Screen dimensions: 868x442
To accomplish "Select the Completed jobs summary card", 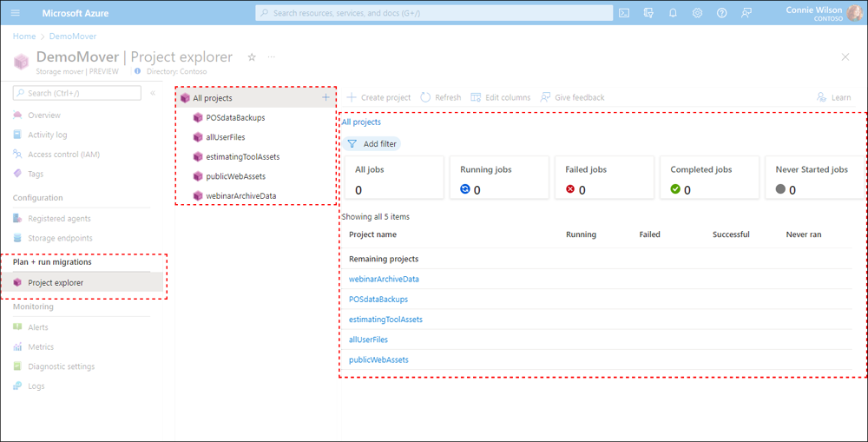I will click(x=710, y=177).
